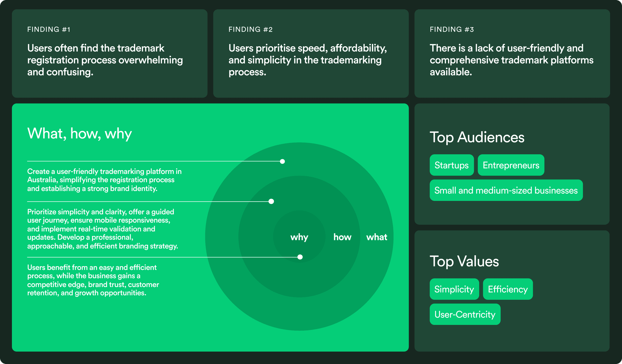Click the 'what' label in outer ring
Viewport: 622px width, 364px height.
(x=377, y=237)
